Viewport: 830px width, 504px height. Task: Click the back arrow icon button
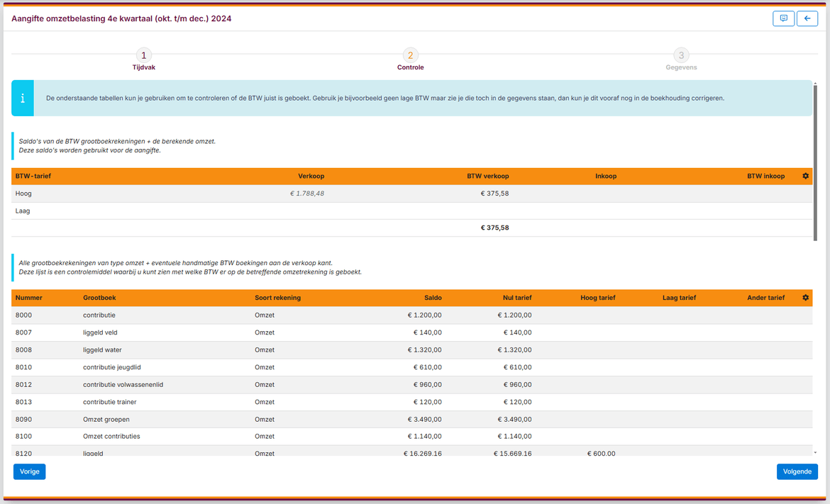pyautogui.click(x=807, y=18)
